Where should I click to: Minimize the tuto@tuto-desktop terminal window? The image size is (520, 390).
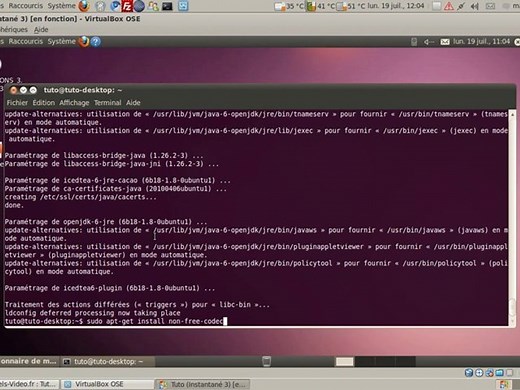[x=23, y=90]
